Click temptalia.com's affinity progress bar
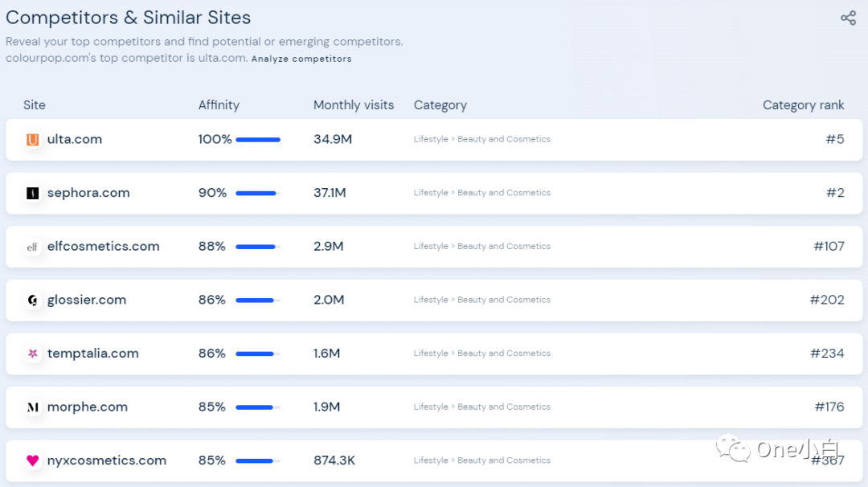Image resolution: width=868 pixels, height=487 pixels. point(256,353)
